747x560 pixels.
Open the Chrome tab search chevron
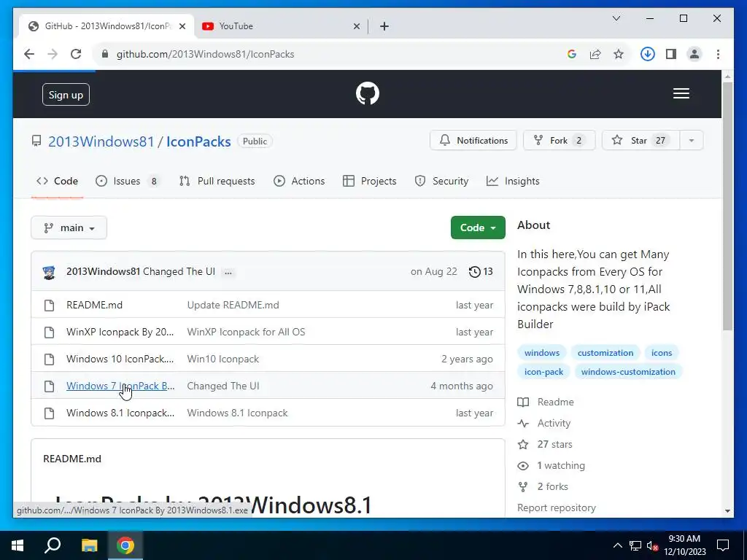click(616, 18)
